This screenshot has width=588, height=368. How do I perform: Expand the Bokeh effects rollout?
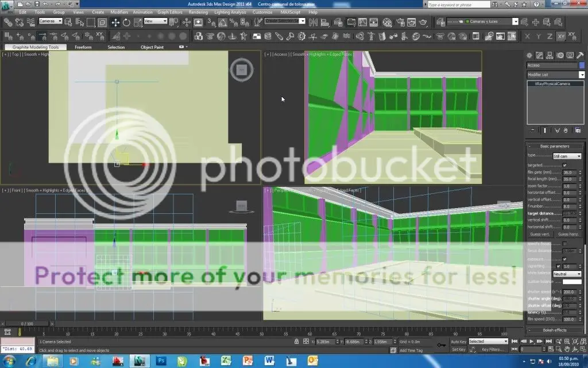pos(555,330)
